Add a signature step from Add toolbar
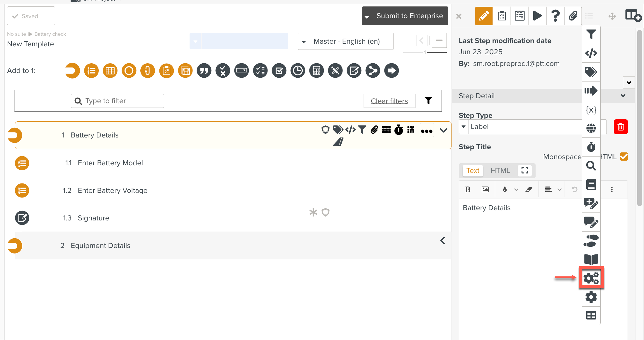644x340 pixels. [x=354, y=71]
